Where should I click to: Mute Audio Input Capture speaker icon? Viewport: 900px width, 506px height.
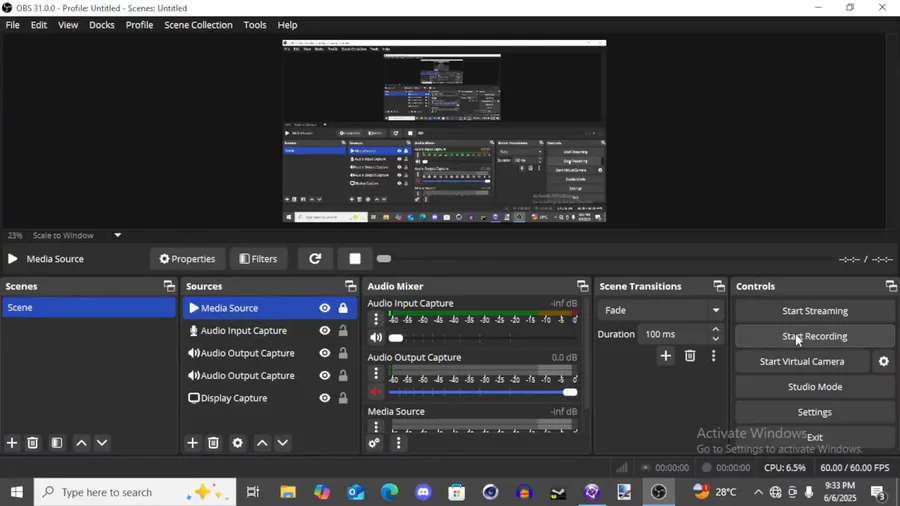point(376,337)
